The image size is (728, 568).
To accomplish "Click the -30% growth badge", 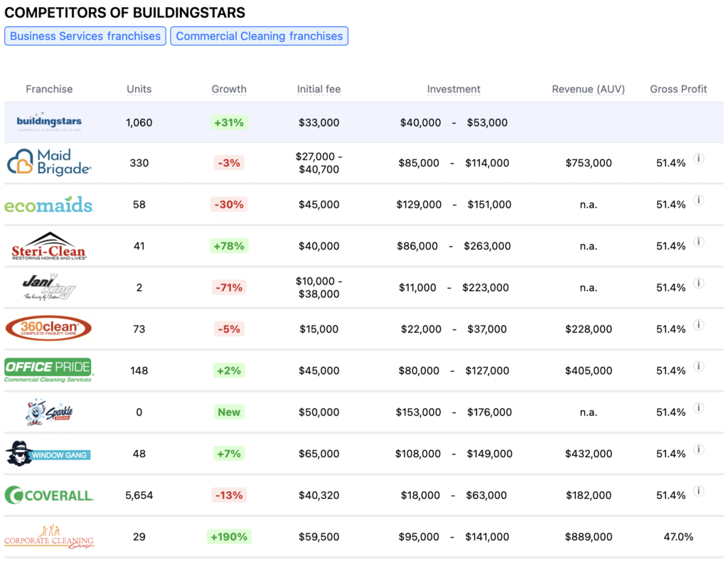I will [x=229, y=204].
